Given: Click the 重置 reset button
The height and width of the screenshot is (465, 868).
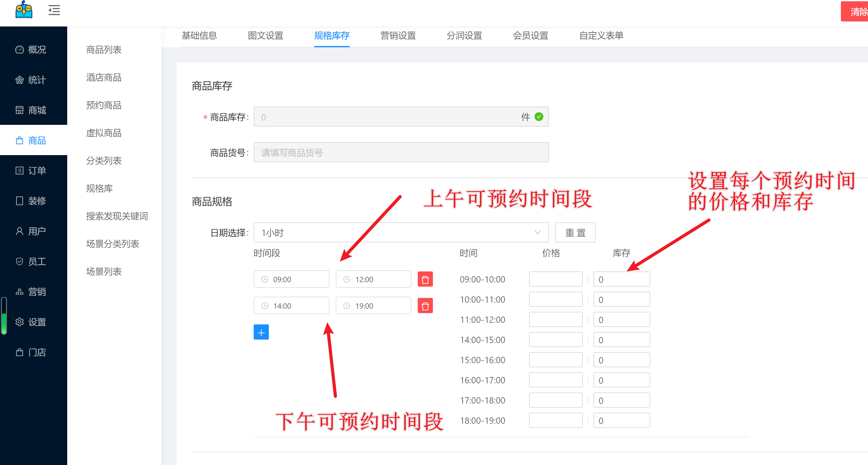Looking at the screenshot, I should click(x=575, y=232).
